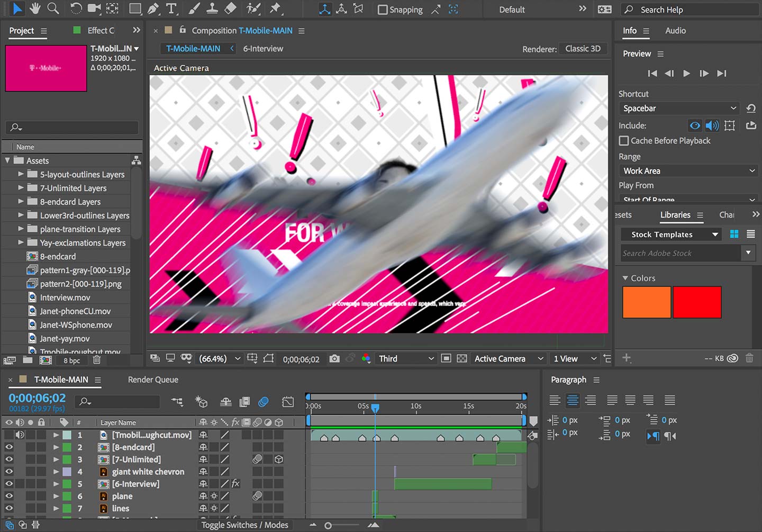Open the 6-Interview composition tab
The width and height of the screenshot is (762, 532).
(263, 49)
